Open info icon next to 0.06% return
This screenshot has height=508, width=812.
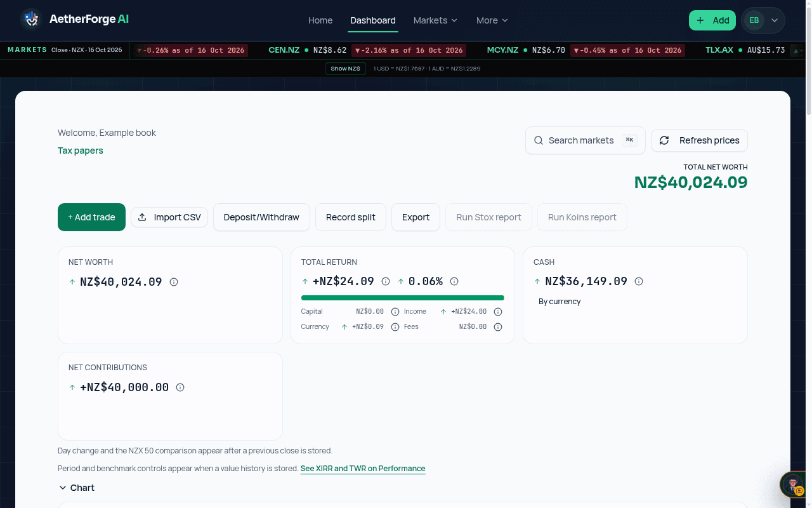[x=454, y=281]
